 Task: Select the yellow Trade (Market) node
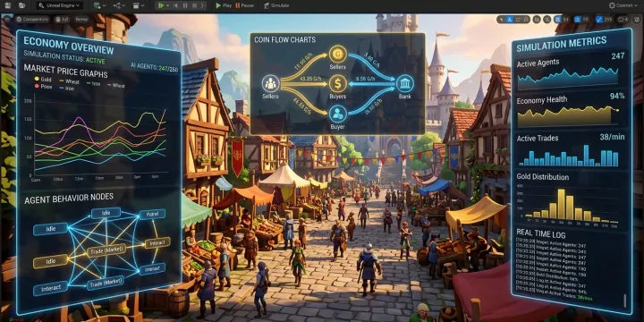point(106,250)
